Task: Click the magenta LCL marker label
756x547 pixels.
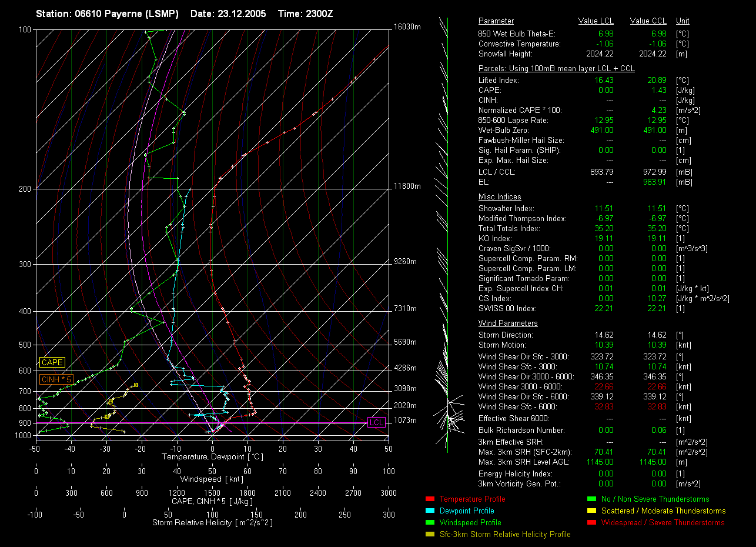Action: [x=376, y=423]
